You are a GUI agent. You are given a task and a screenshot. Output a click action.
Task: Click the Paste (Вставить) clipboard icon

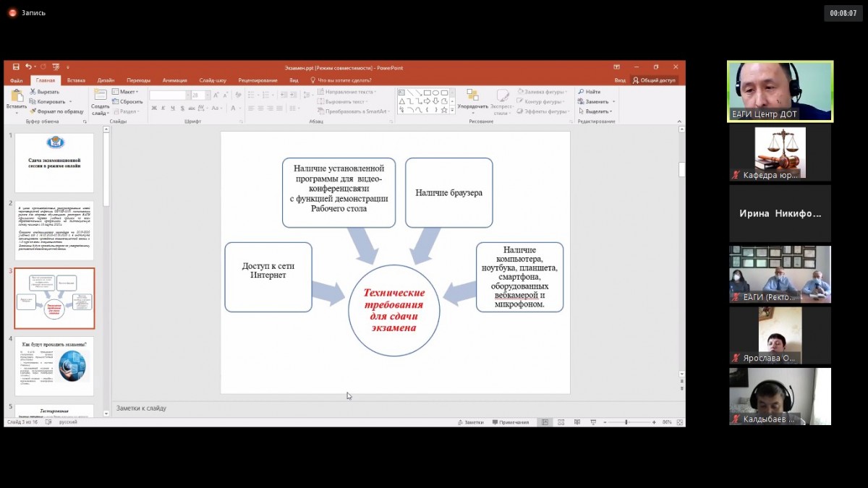[x=16, y=98]
